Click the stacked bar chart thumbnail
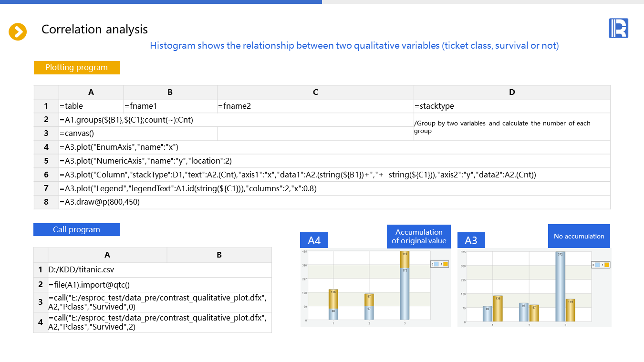 pyautogui.click(x=375, y=288)
